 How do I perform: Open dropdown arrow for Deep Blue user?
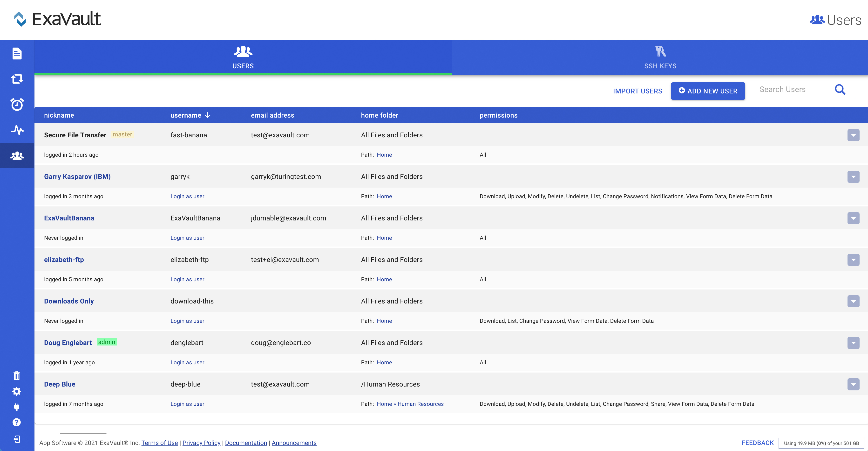(853, 384)
